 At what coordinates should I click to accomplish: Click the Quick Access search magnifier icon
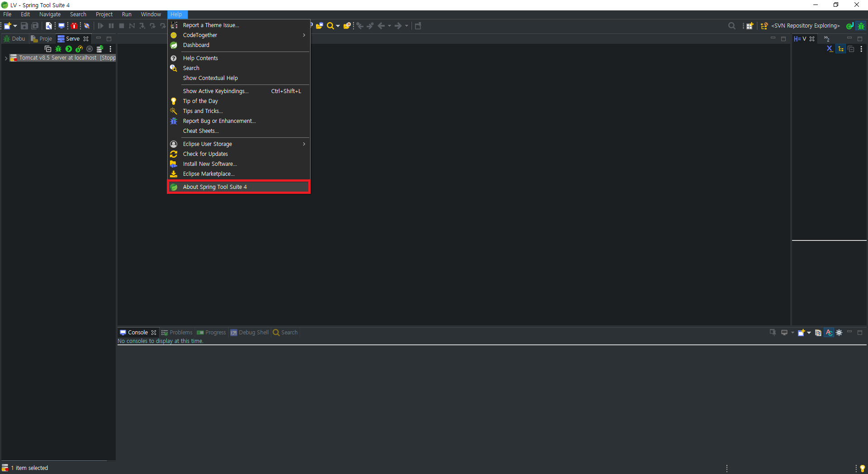tap(732, 26)
